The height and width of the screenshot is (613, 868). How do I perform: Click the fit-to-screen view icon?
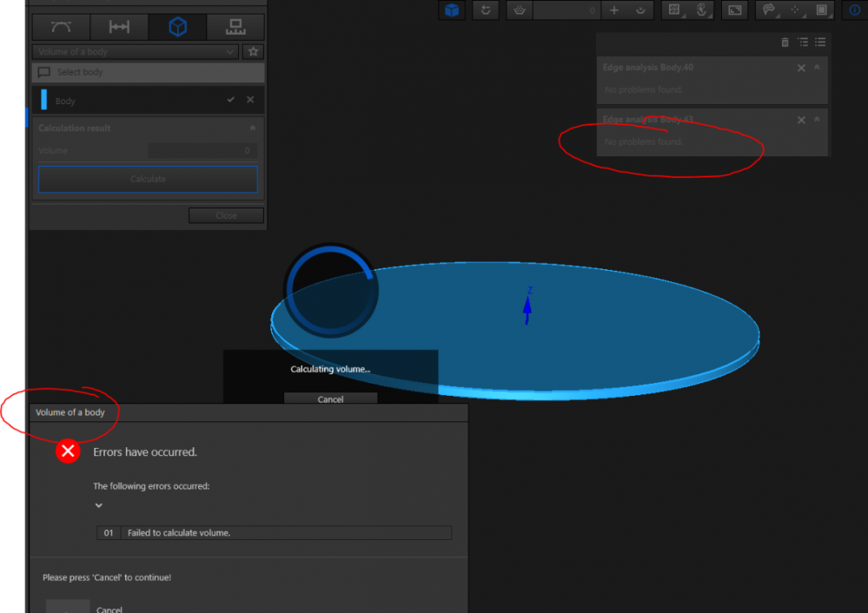coord(734,10)
